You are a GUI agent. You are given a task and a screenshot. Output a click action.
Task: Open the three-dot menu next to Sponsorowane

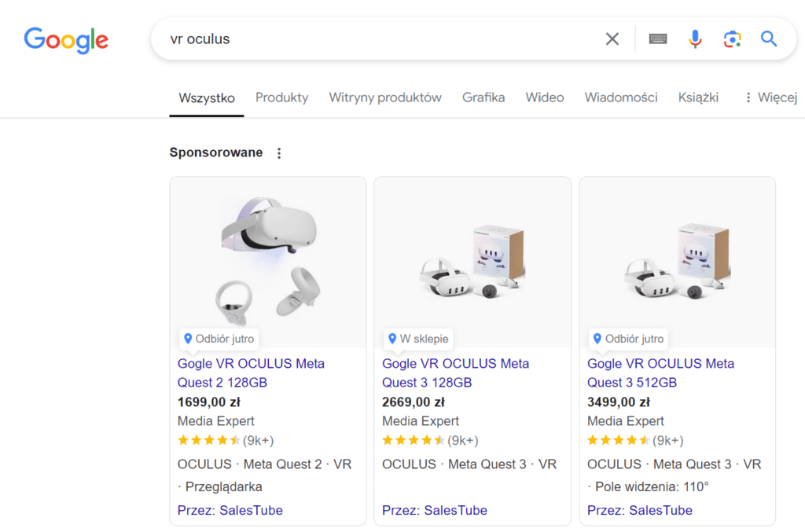click(x=279, y=152)
